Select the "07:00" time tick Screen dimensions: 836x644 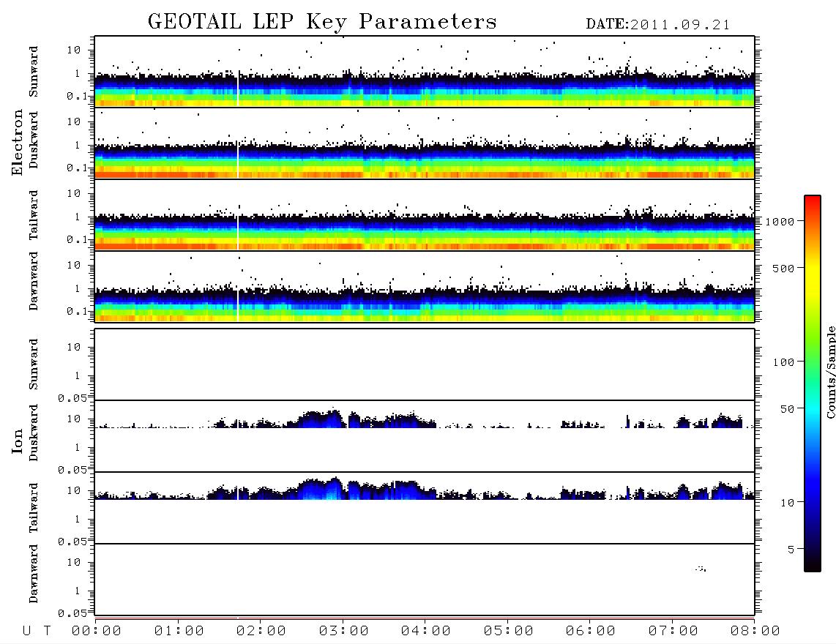pyautogui.click(x=673, y=632)
